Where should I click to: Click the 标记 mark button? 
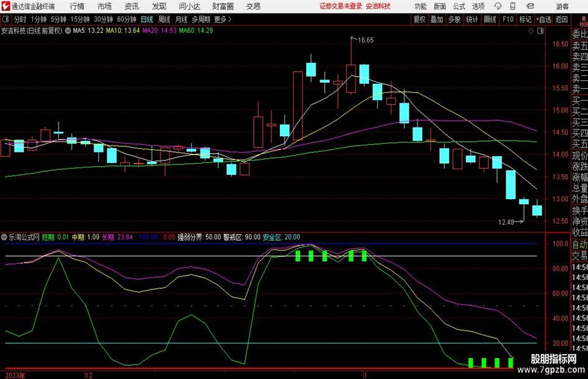[525, 19]
